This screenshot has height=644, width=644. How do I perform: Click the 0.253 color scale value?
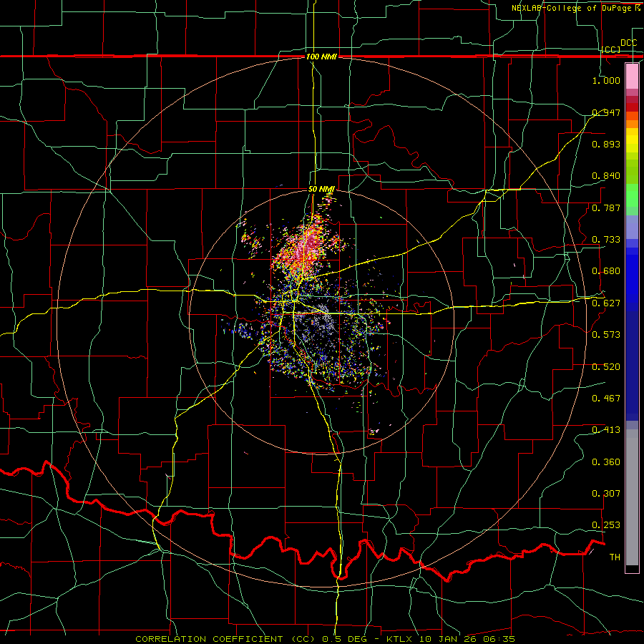click(606, 525)
